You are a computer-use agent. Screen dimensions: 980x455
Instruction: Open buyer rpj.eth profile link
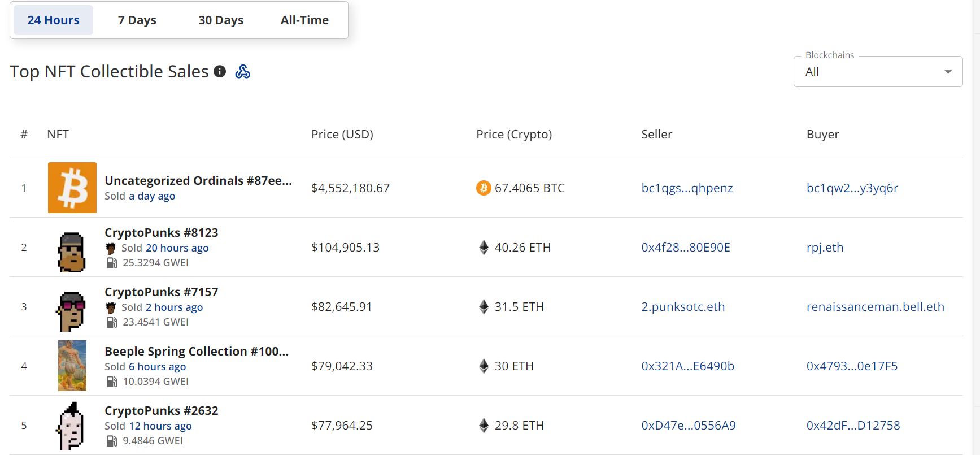[x=825, y=248]
